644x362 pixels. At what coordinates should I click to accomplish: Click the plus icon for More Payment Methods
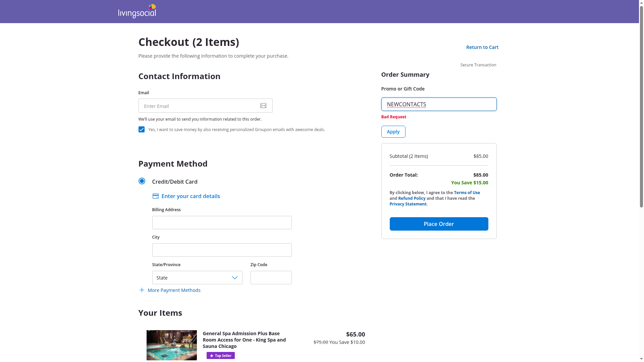[x=142, y=290]
